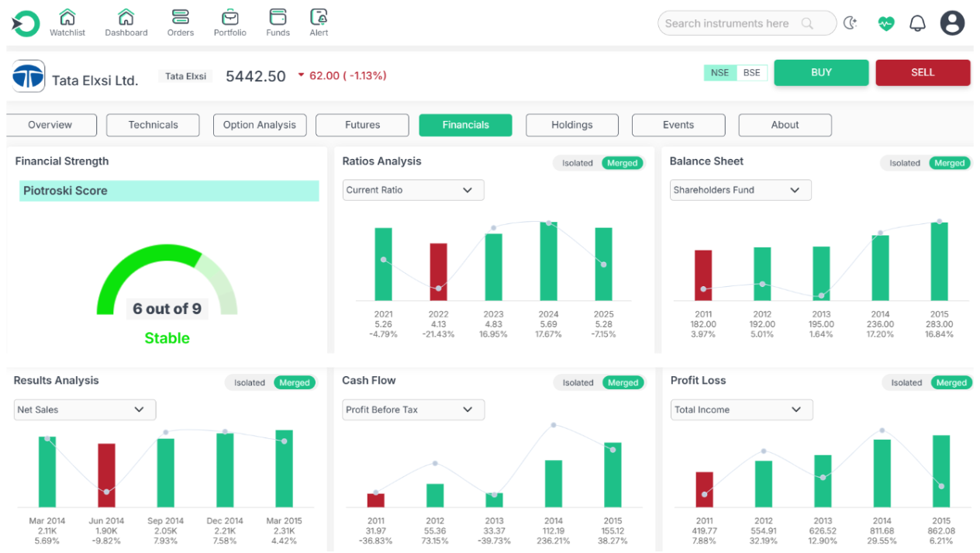Expand the Current Ratio dropdown
This screenshot has height=553, width=980.
pos(413,190)
